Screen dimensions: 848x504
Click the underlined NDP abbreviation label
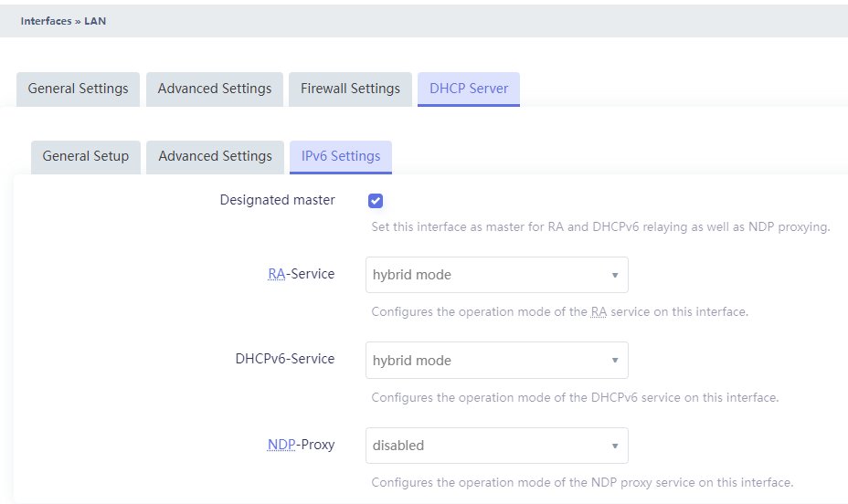coord(281,445)
